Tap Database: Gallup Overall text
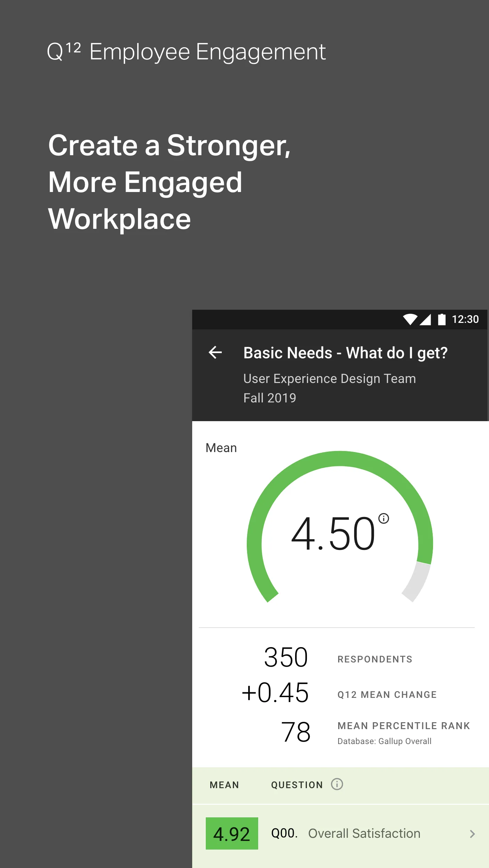The height and width of the screenshot is (868, 489). tap(384, 741)
